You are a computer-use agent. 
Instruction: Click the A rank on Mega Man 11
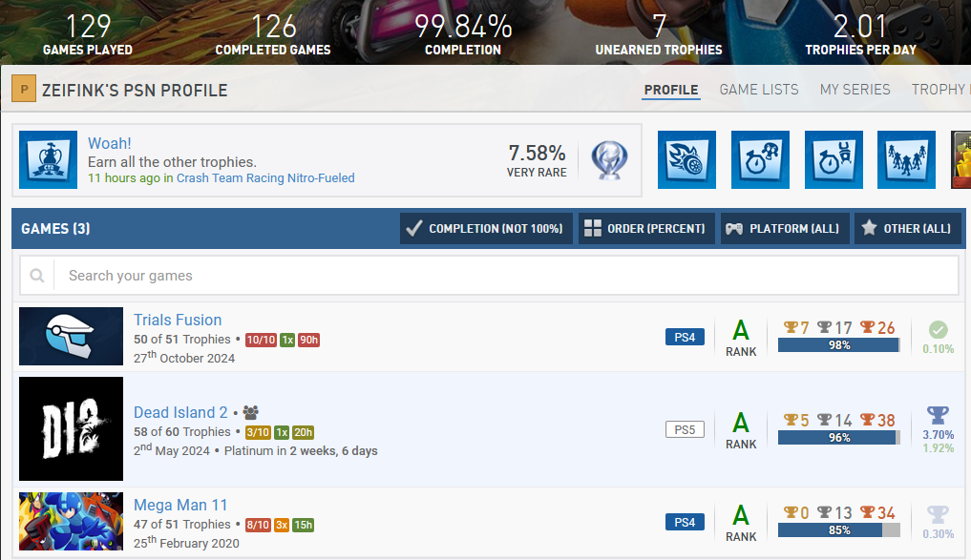tap(741, 524)
